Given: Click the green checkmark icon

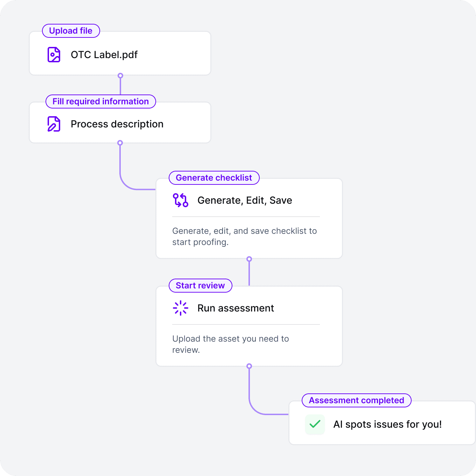Looking at the screenshot, I should tap(315, 424).
